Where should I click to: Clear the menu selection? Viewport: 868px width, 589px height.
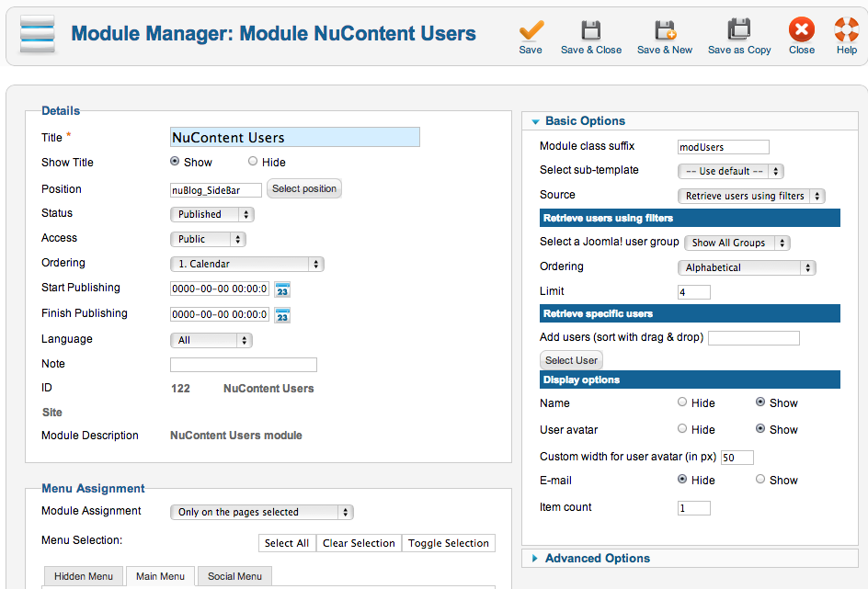359,543
